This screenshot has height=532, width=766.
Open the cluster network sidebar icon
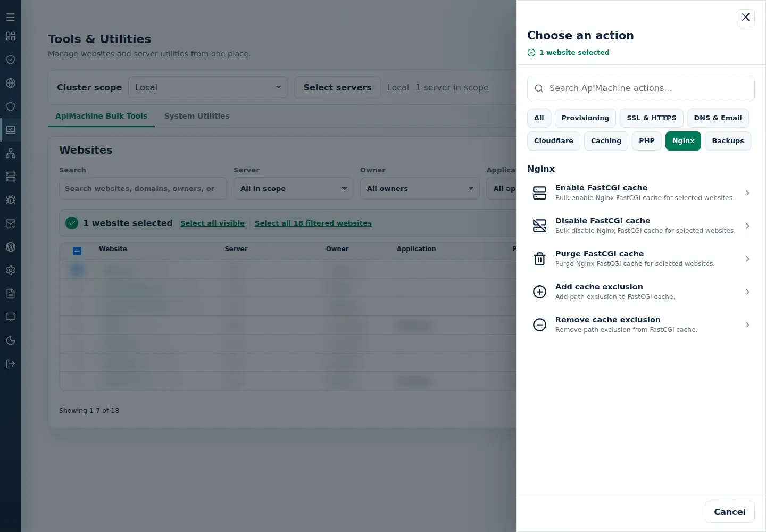pos(11,153)
